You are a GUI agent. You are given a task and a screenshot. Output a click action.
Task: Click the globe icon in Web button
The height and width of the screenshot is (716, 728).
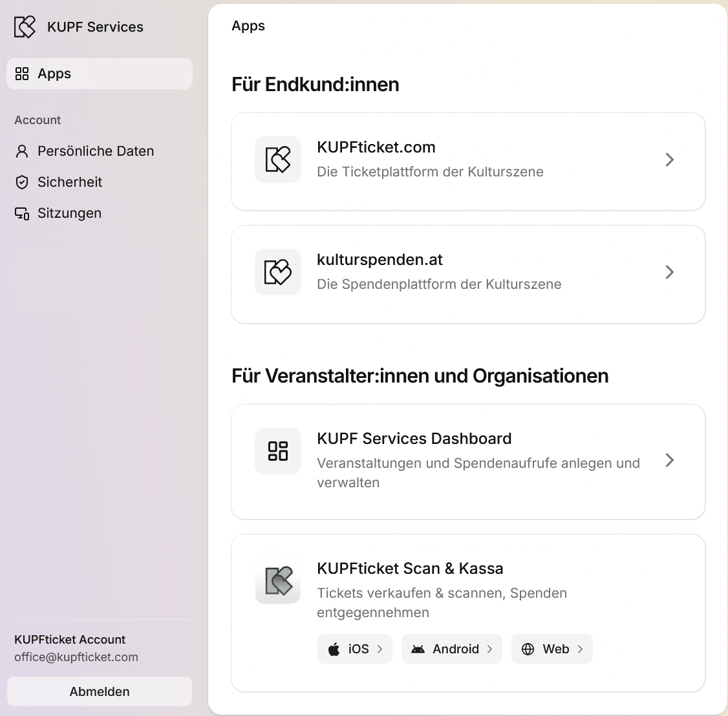pos(528,649)
